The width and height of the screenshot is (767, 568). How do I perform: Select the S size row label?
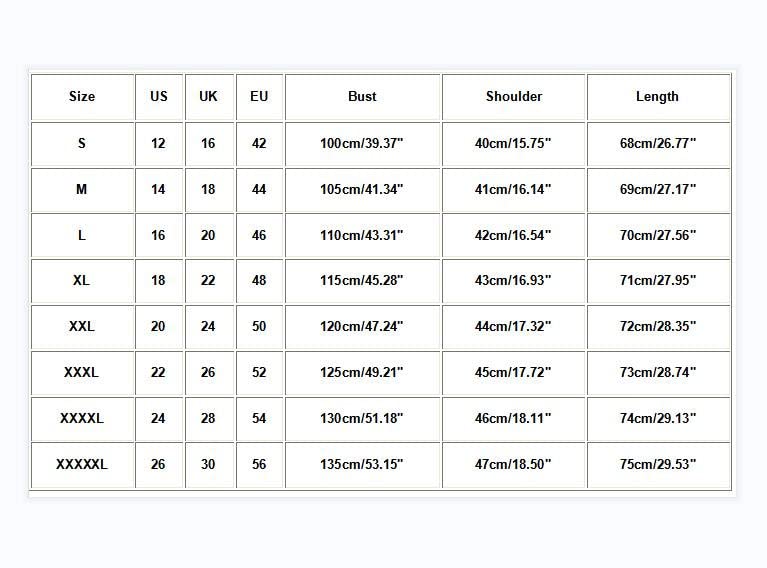pos(82,144)
